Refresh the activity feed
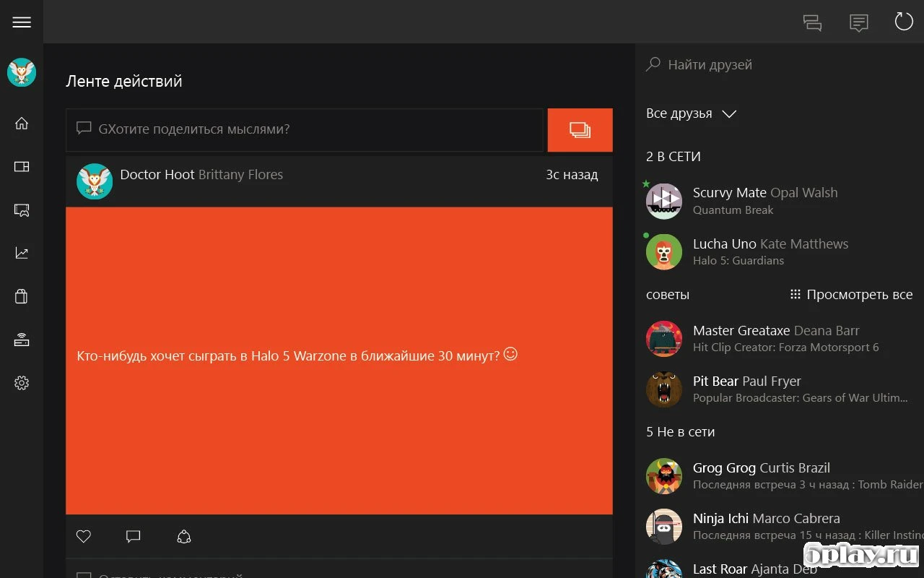 click(x=903, y=21)
